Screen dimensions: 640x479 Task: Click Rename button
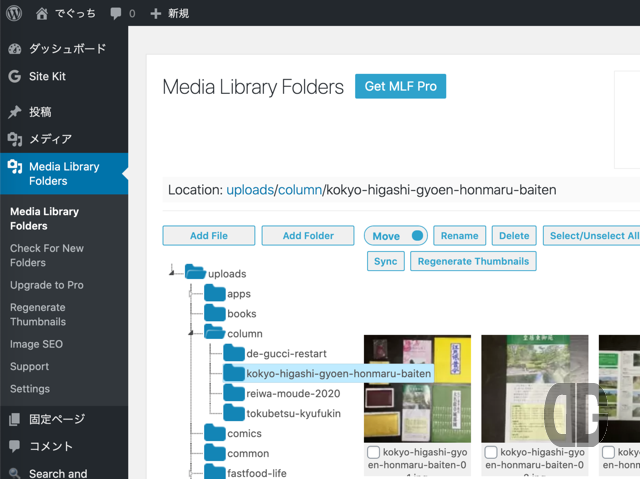460,235
